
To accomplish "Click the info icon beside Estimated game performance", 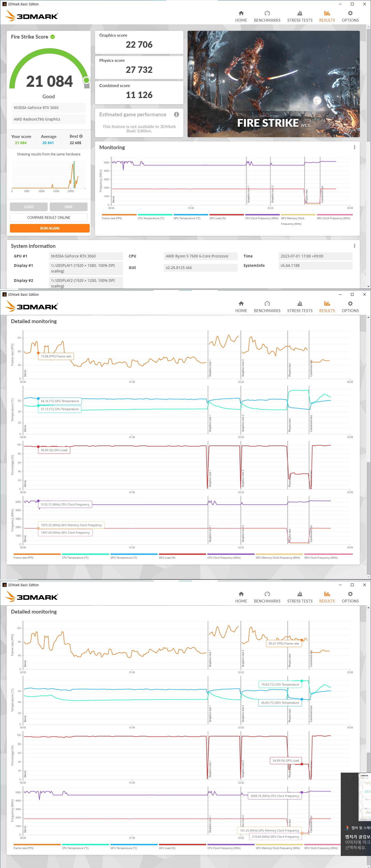I will [x=176, y=114].
